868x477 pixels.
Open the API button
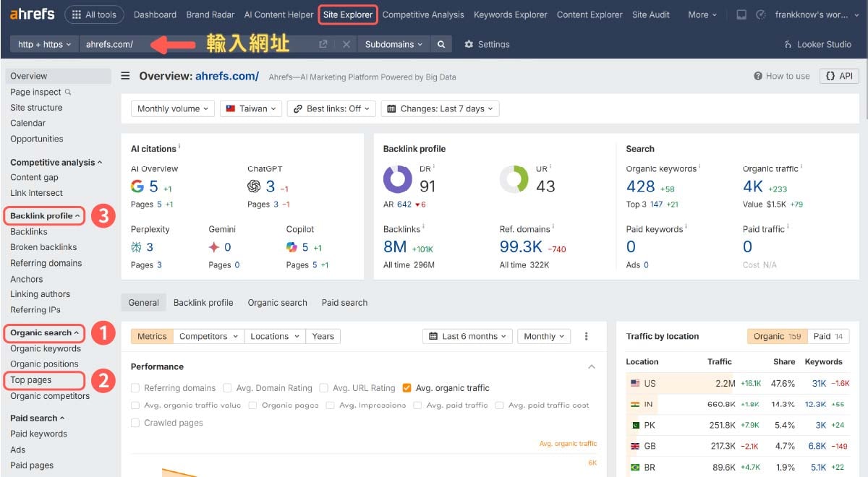839,76
